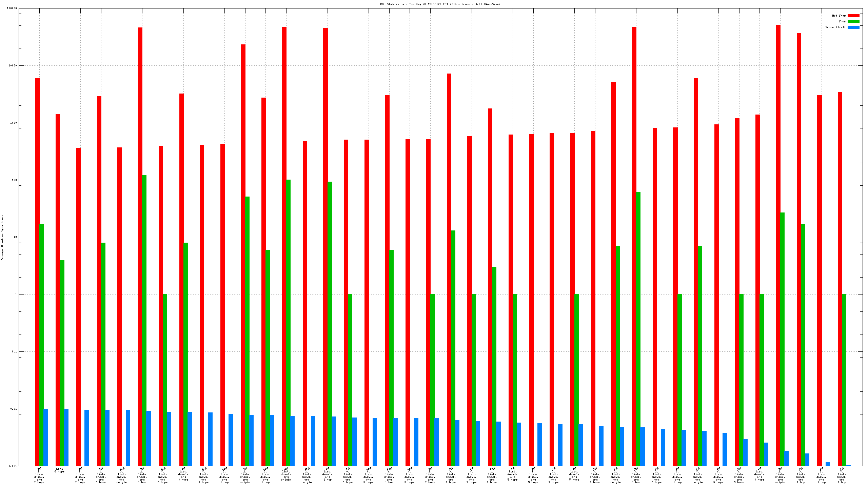Click the green bar above 'none 6 hops'
Image resolution: width=868 pixels, height=488 pixels.
[x=62, y=363]
